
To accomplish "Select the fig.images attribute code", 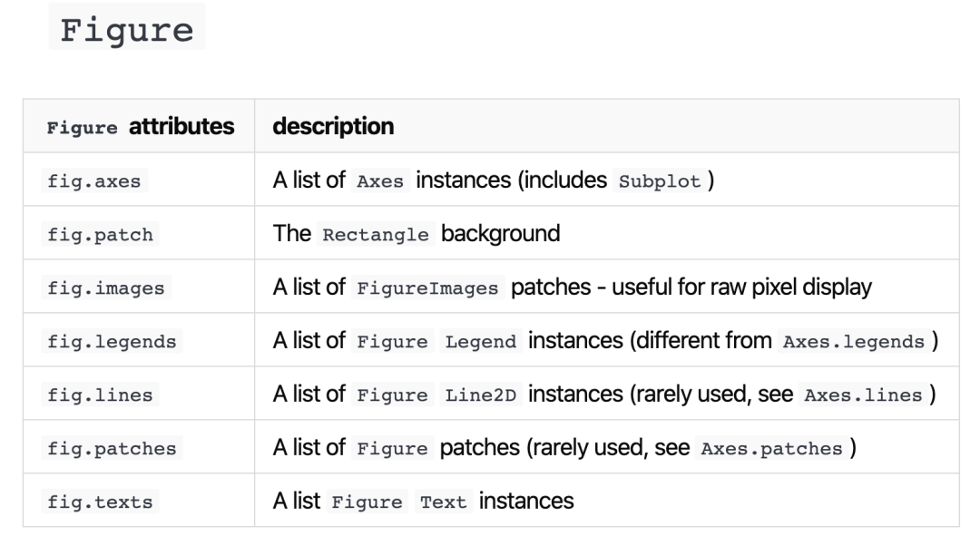I will tap(105, 288).
